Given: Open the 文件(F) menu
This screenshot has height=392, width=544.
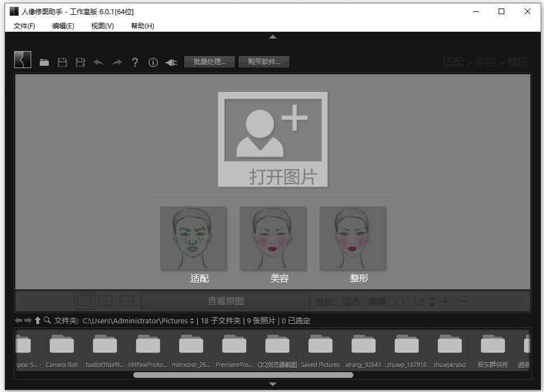Looking at the screenshot, I should click(x=24, y=26).
